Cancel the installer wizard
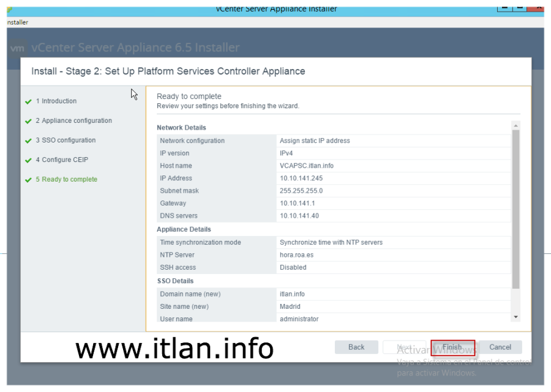 [x=500, y=347]
